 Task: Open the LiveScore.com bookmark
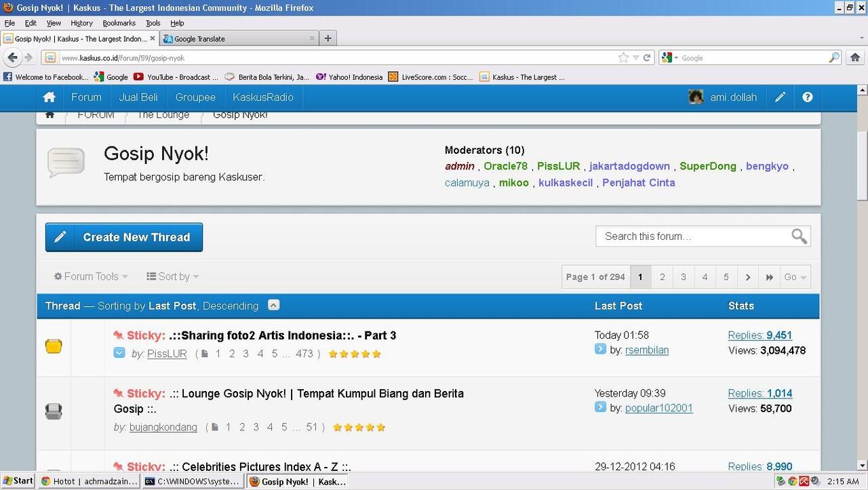pyautogui.click(x=431, y=77)
